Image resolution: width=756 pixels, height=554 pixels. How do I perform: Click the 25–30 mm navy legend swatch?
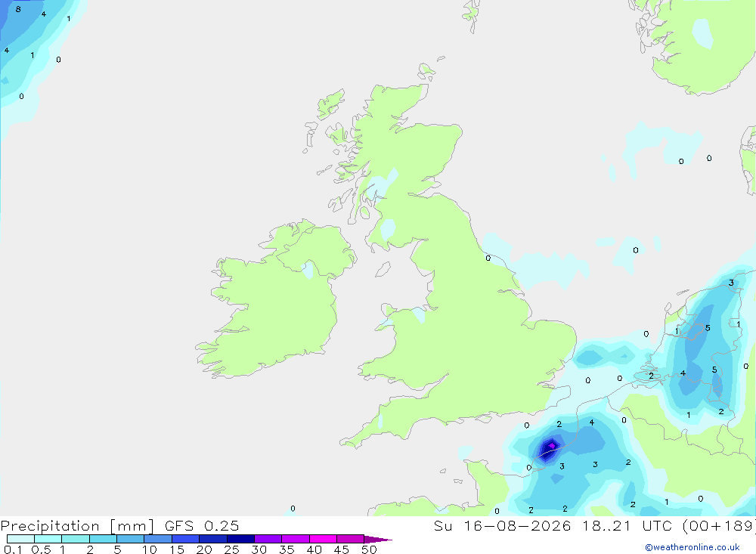pos(240,539)
